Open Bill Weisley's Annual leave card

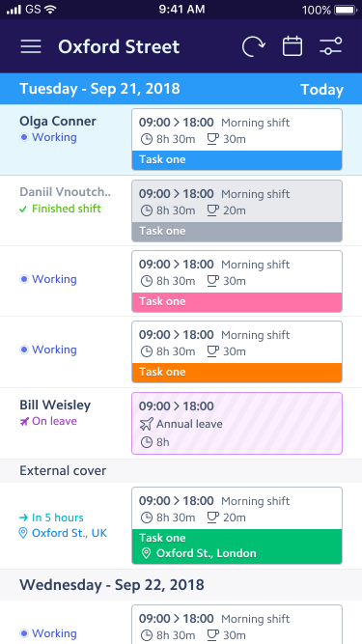237,424
